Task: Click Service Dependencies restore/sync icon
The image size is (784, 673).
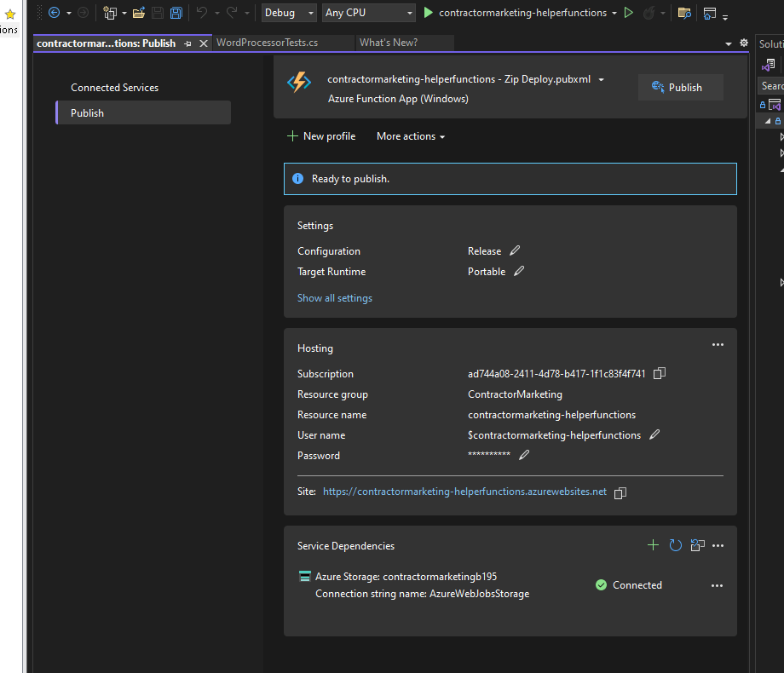Action: click(x=697, y=545)
